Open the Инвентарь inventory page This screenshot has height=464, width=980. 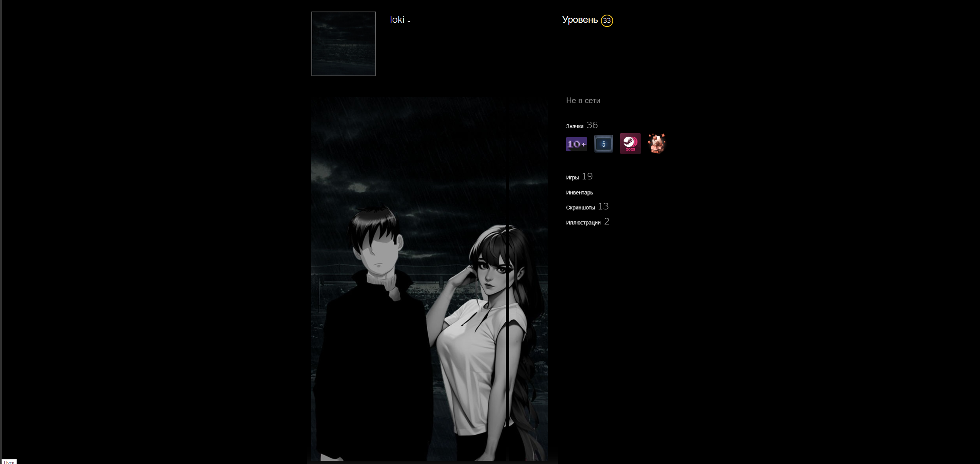(x=579, y=193)
